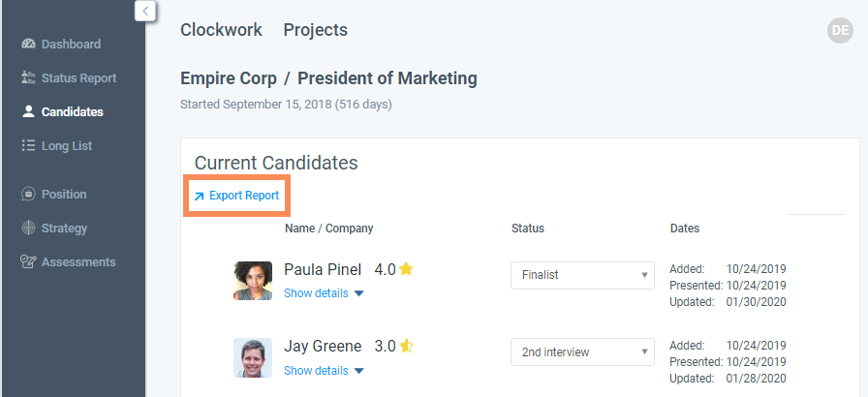Click the Position briefcase icon
The width and height of the screenshot is (868, 397).
click(x=28, y=195)
